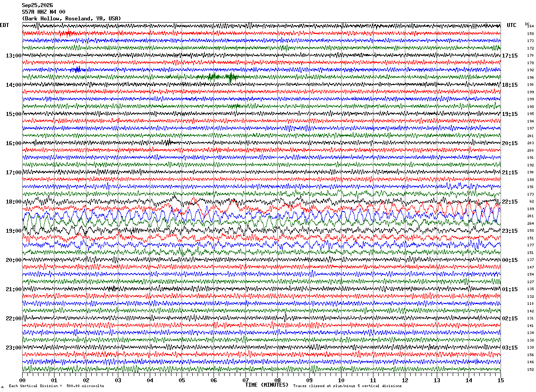Select the DC offset value 62
This screenshot has height=392, width=536.
coord(532,201)
